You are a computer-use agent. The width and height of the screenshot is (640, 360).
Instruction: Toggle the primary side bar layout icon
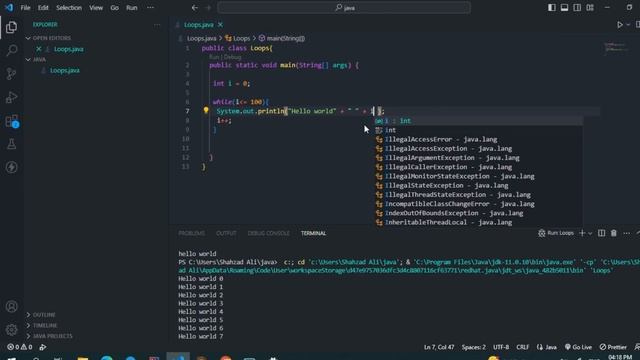coord(551,7)
